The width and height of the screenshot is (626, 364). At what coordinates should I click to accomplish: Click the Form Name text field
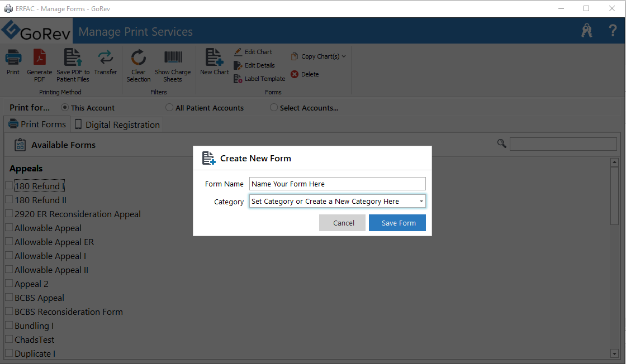pyautogui.click(x=338, y=184)
